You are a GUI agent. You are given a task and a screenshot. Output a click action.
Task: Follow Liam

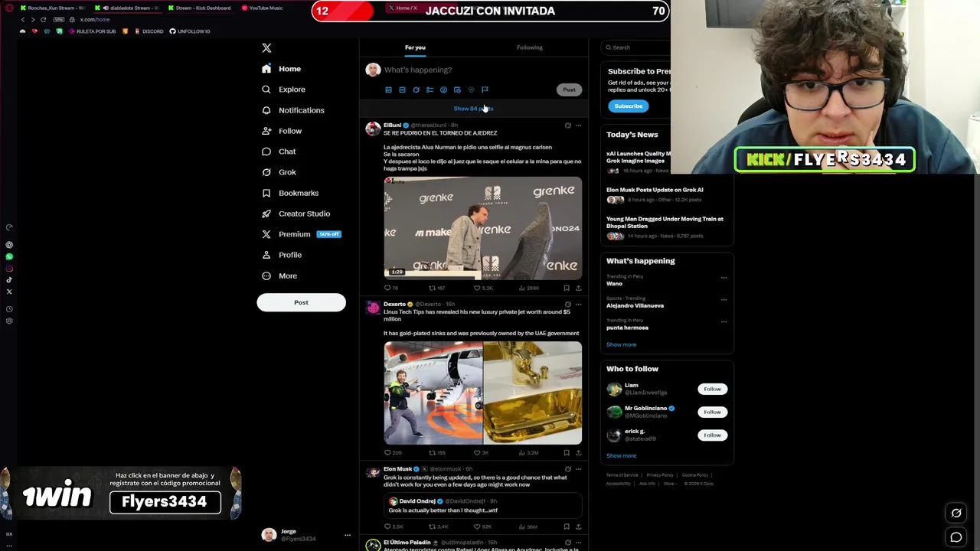tap(712, 389)
